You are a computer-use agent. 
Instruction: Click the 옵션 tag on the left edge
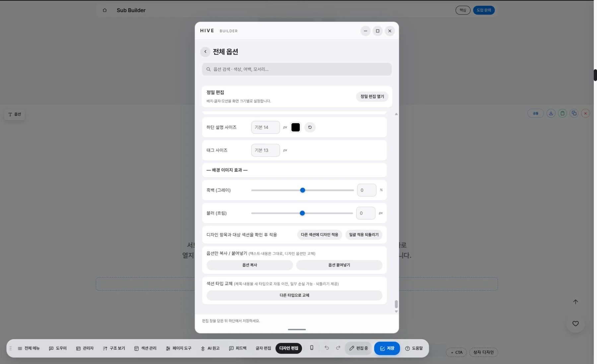tap(15, 114)
